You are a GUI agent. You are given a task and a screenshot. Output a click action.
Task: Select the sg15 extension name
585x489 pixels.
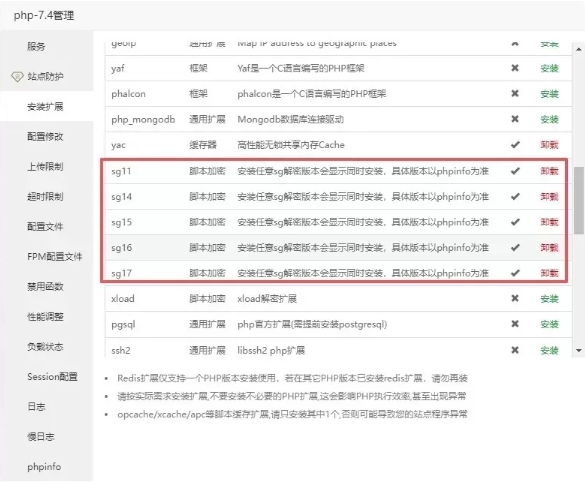pos(122,223)
